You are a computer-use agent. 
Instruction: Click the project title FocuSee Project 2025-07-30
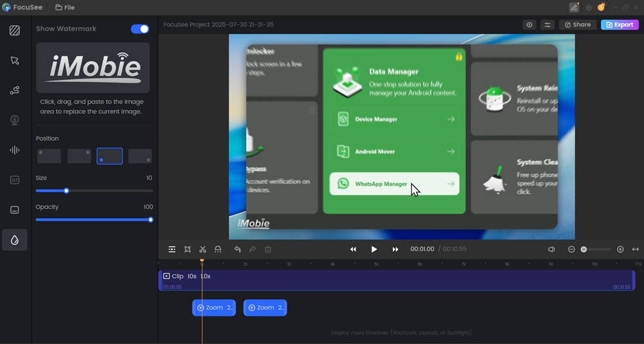pyautogui.click(x=218, y=24)
